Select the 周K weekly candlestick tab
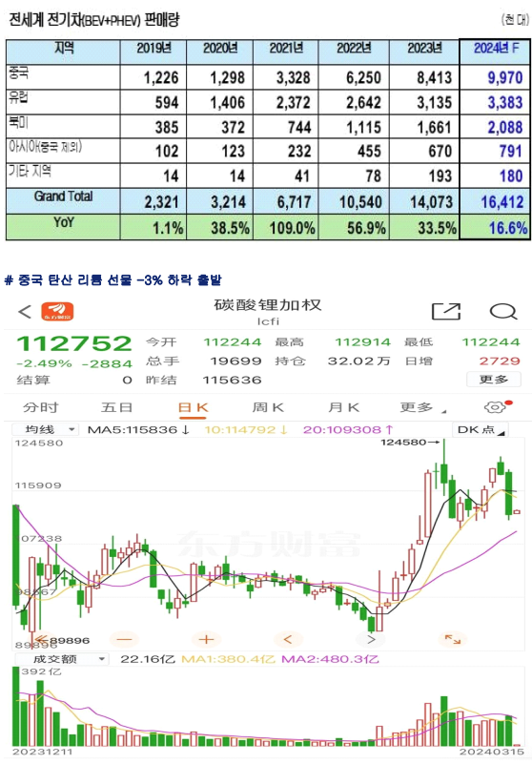The image size is (532, 764). coord(268,407)
